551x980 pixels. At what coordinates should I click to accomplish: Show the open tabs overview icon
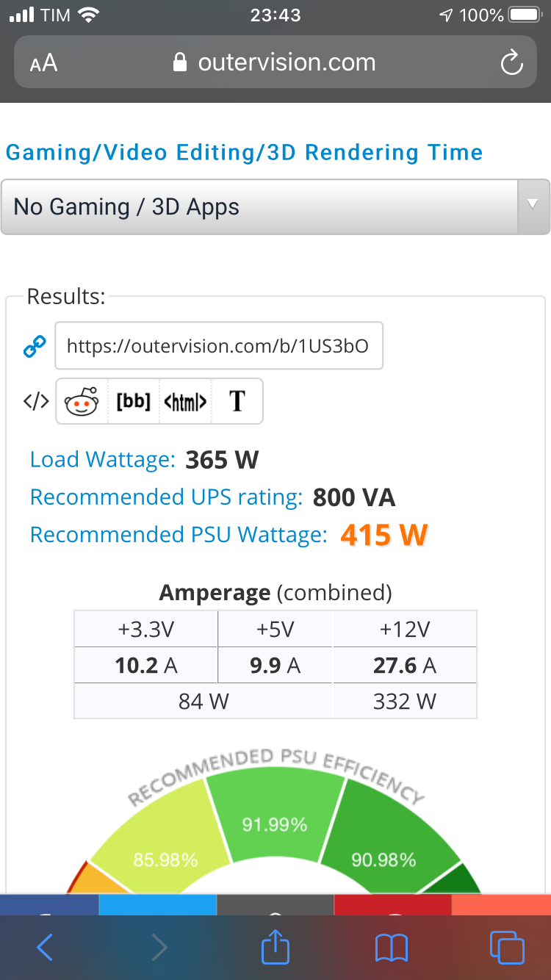tap(507, 947)
